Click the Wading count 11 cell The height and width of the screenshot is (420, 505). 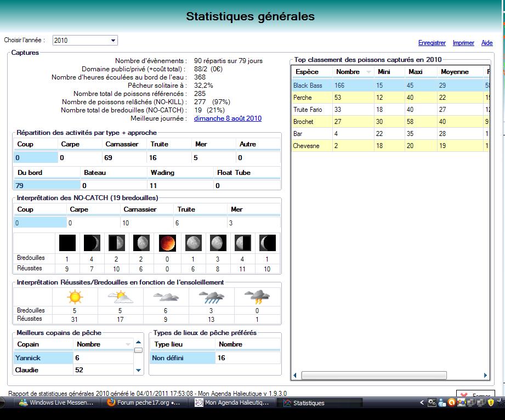180,185
